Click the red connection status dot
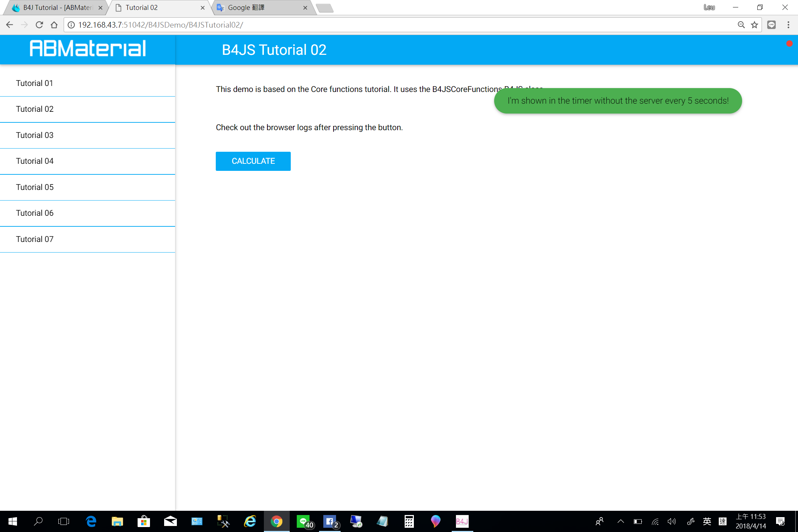This screenshot has height=532, width=798. [x=789, y=44]
